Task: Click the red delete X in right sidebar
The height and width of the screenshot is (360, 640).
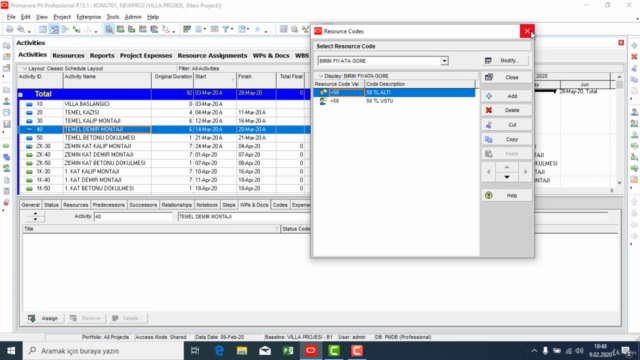Action: click(634, 57)
